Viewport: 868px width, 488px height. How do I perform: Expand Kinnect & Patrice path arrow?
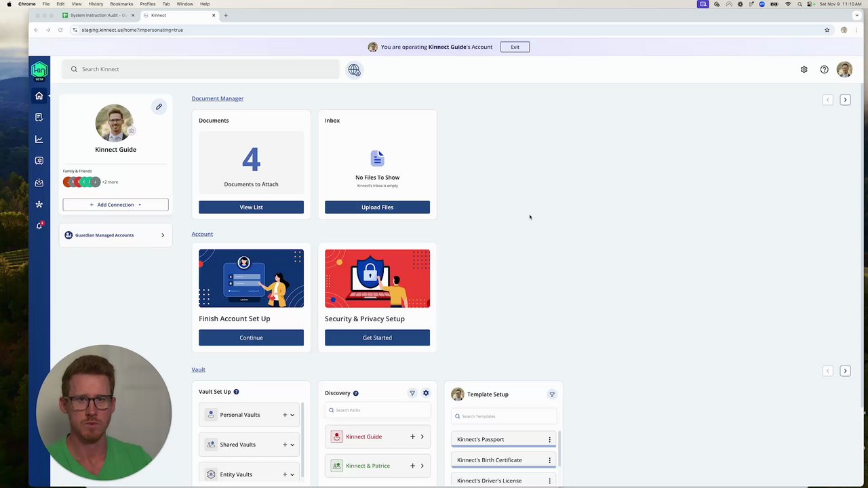(x=422, y=466)
